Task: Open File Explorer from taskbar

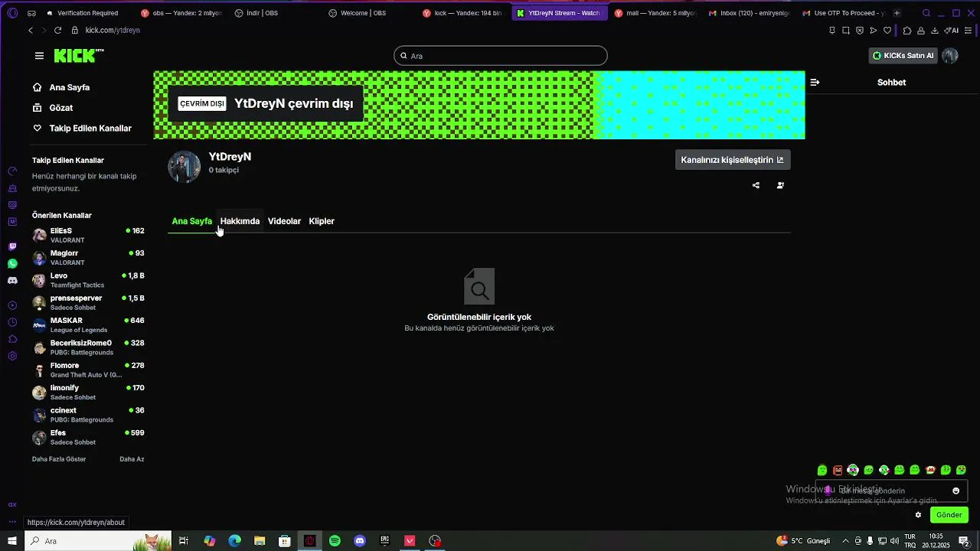Action: [260, 541]
